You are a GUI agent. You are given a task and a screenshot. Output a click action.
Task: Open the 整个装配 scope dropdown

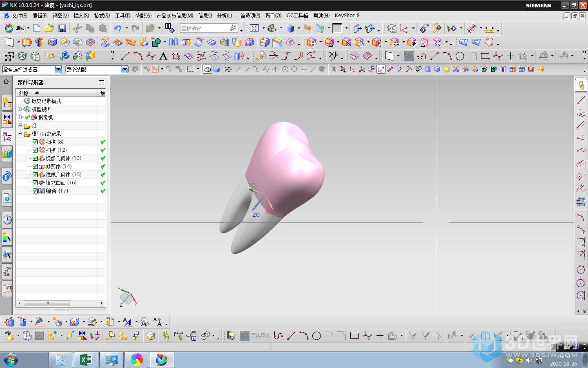tap(125, 70)
